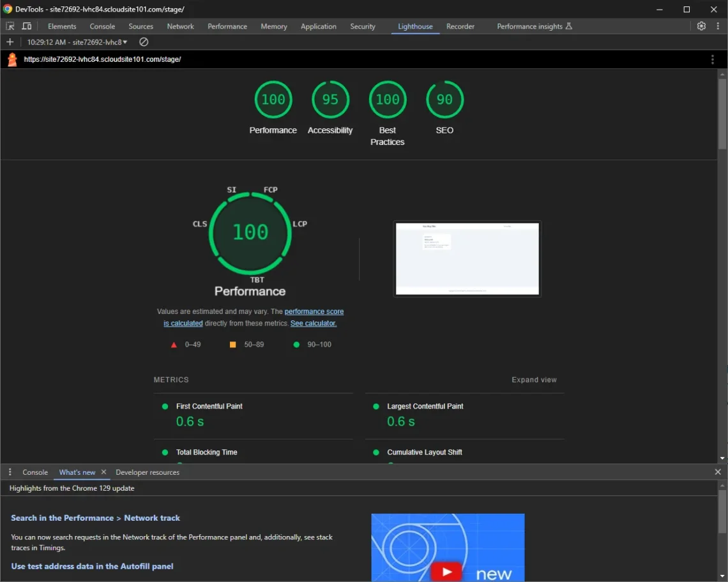Toggle the device toolbar

(x=26, y=26)
